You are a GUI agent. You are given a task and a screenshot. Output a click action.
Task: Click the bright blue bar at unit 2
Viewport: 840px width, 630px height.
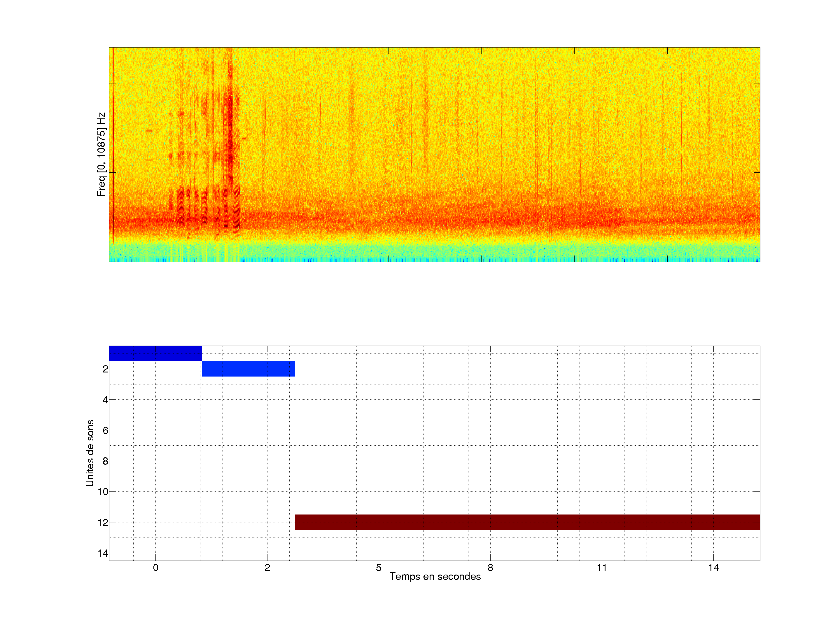249,369
